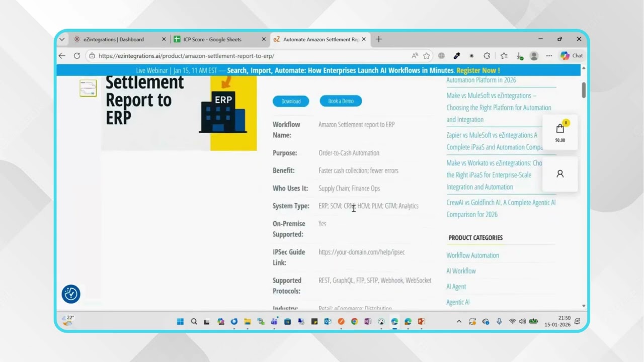Open Google Chrome from the taskbar
The height and width of the screenshot is (362, 644).
[x=354, y=322]
